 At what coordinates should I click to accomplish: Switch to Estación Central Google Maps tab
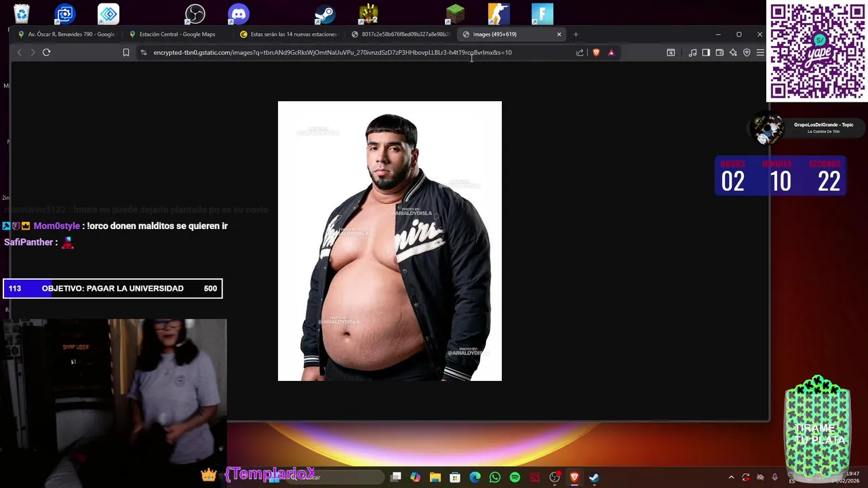[x=177, y=34]
